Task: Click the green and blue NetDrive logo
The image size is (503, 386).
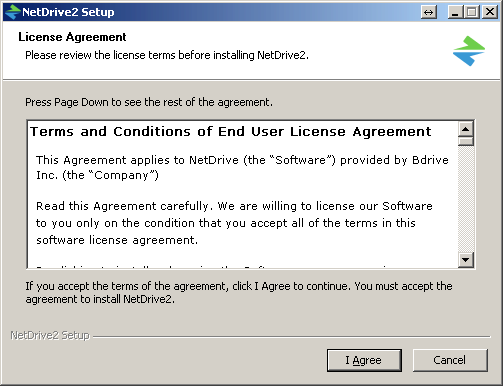Action: (x=469, y=51)
